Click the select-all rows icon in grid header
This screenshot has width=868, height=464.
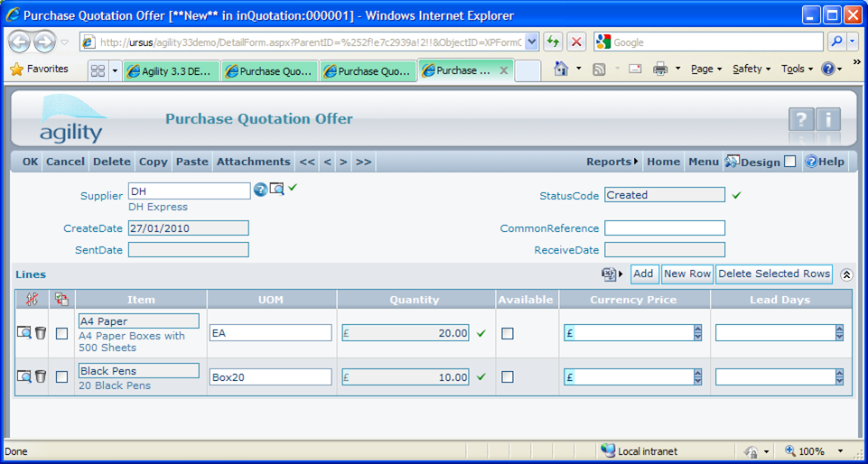point(61,299)
